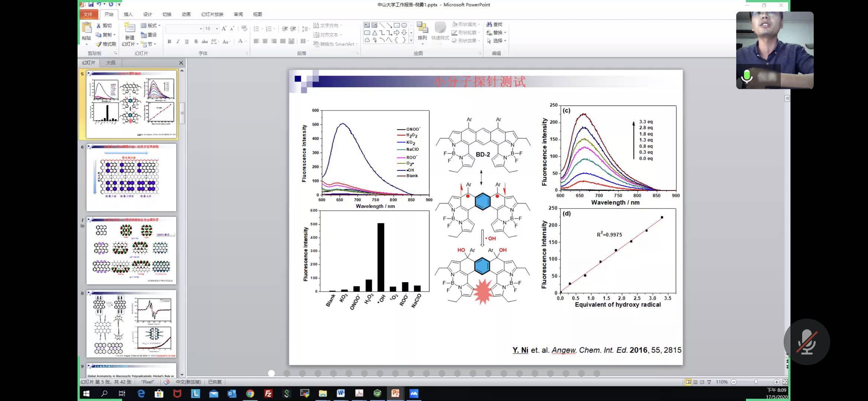Toggle bold formatting
The width and height of the screenshot is (868, 401).
pos(169,42)
